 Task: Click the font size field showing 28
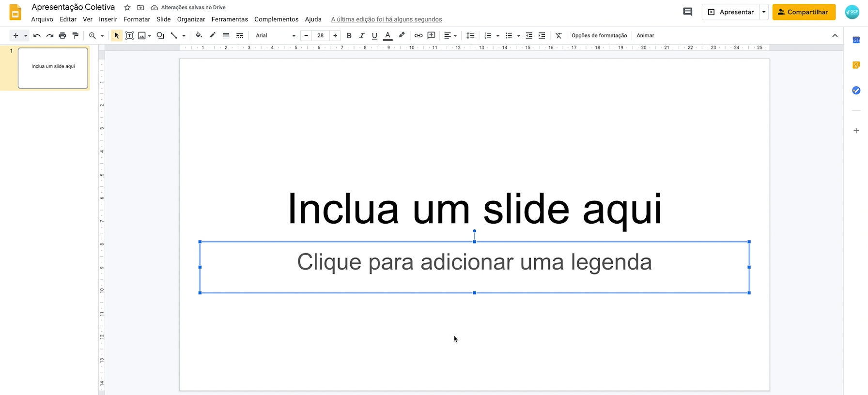pos(321,35)
